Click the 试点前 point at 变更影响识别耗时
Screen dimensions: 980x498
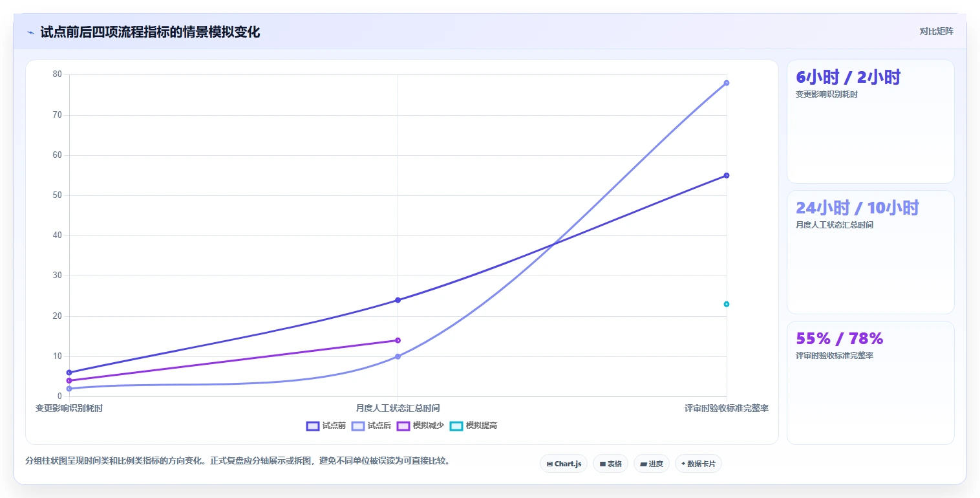point(69,373)
